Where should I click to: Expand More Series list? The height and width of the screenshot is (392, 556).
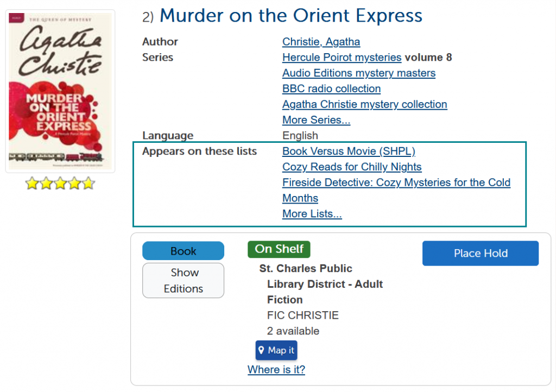click(x=317, y=120)
